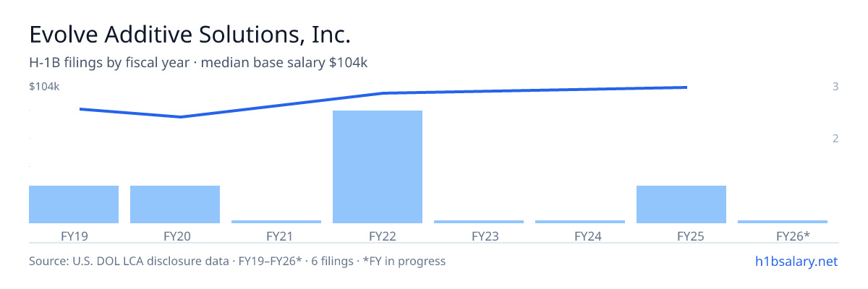
Task: Click the FY25 filings bar
Action: [x=681, y=204]
